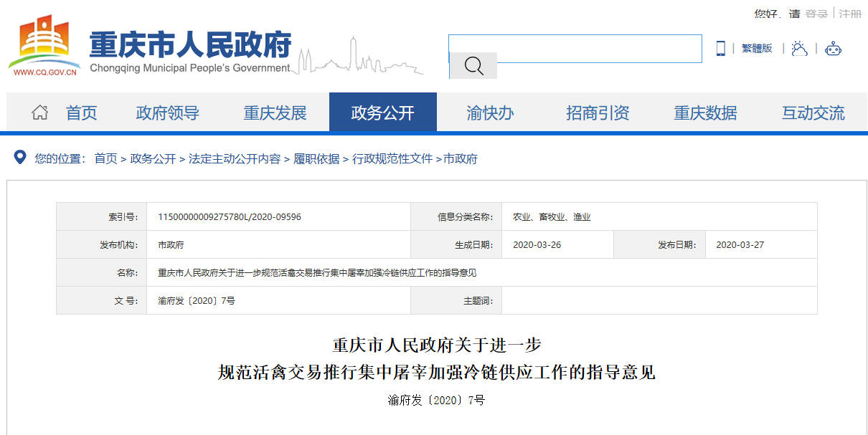Open the 渝快办 menu item
This screenshot has height=435, width=868.
point(491,113)
